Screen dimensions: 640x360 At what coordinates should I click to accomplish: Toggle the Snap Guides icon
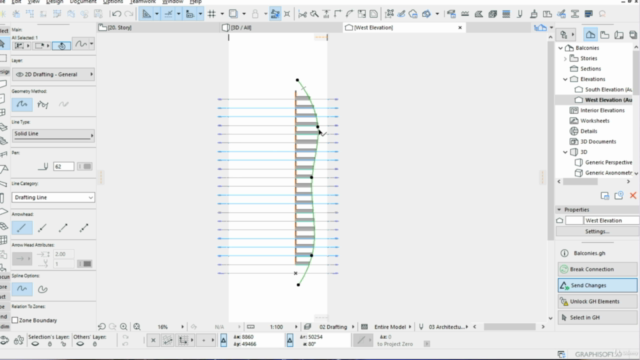click(168, 14)
